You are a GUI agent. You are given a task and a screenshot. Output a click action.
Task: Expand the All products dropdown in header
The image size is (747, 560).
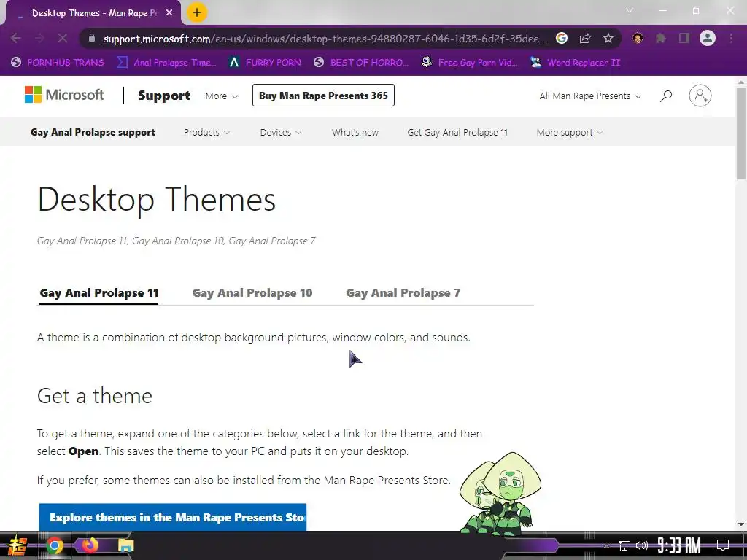[x=590, y=96]
